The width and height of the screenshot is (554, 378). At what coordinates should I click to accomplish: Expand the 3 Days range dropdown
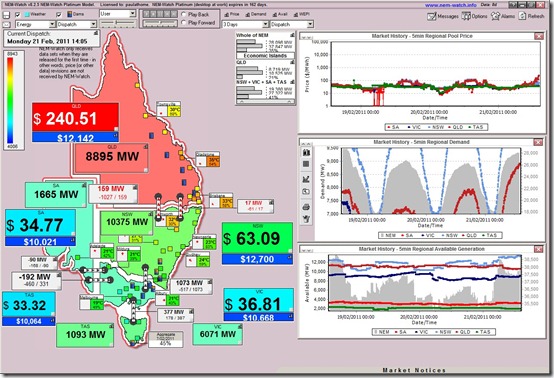click(x=245, y=24)
